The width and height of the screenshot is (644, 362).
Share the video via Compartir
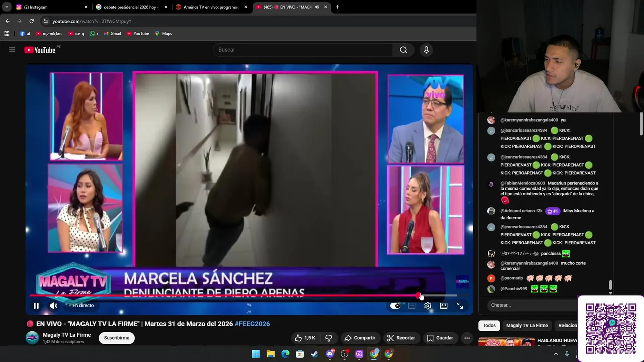tap(360, 338)
